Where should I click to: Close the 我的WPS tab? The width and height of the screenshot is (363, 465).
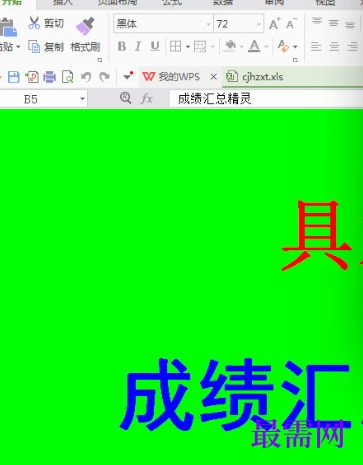214,77
